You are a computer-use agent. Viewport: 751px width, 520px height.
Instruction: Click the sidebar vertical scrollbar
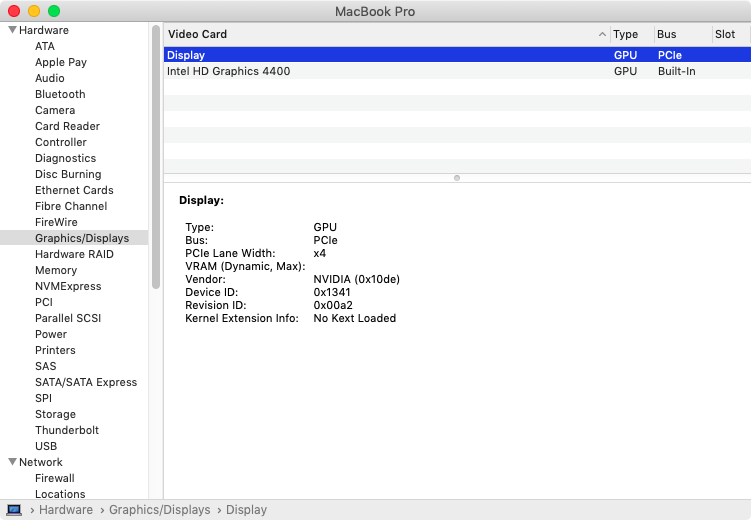click(x=156, y=157)
